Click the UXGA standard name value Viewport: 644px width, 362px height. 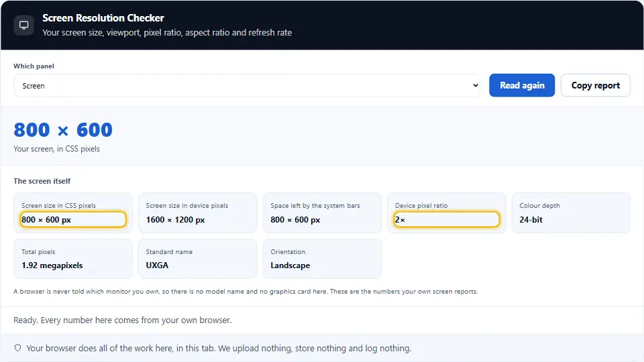157,265
